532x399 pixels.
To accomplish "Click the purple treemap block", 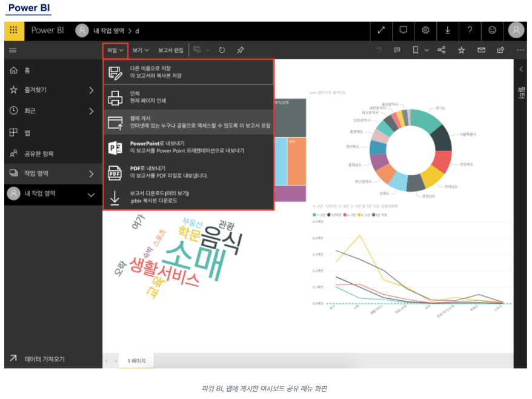I will (x=290, y=193).
